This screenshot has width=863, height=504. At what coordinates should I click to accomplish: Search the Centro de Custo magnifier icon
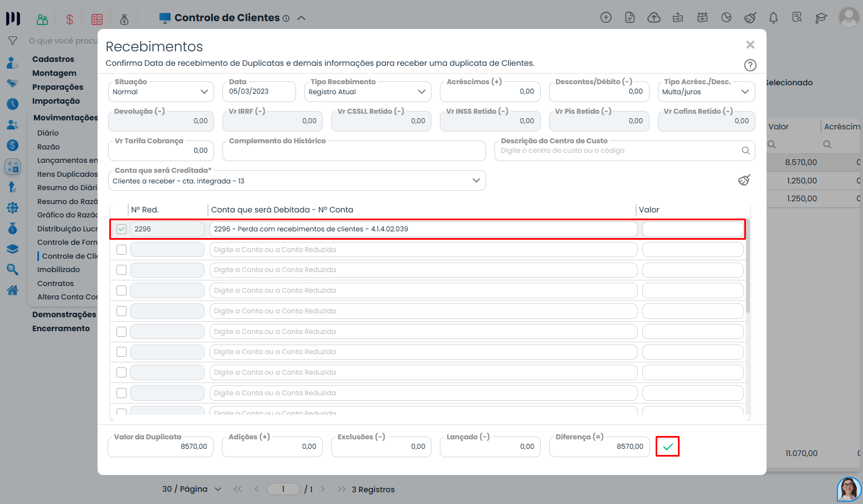[x=745, y=151]
